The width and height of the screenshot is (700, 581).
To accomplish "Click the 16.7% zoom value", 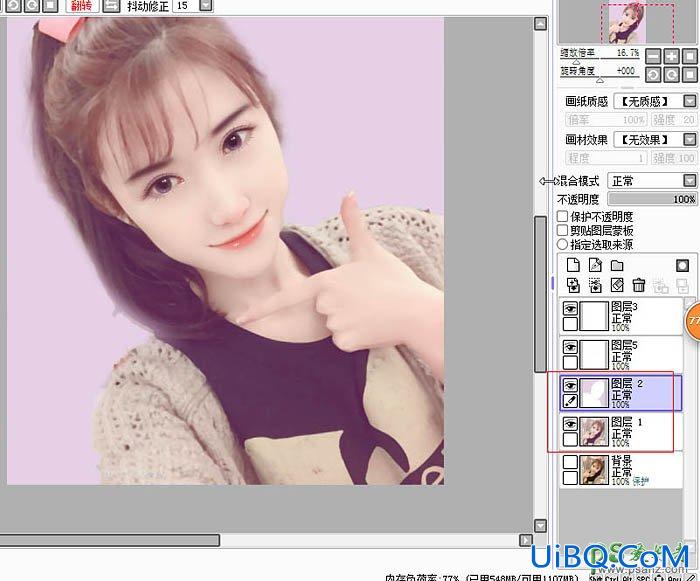I will (x=628, y=53).
